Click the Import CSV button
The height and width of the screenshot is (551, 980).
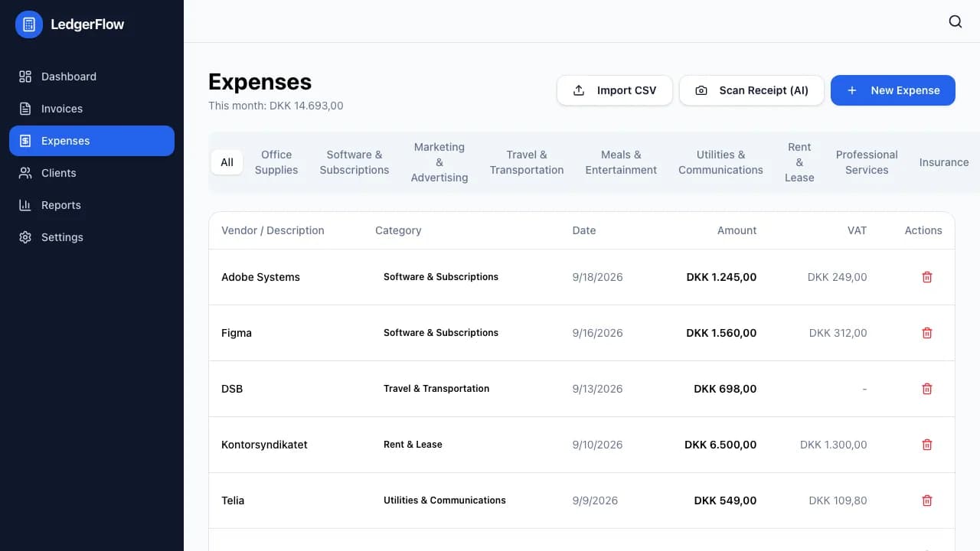[x=615, y=90]
